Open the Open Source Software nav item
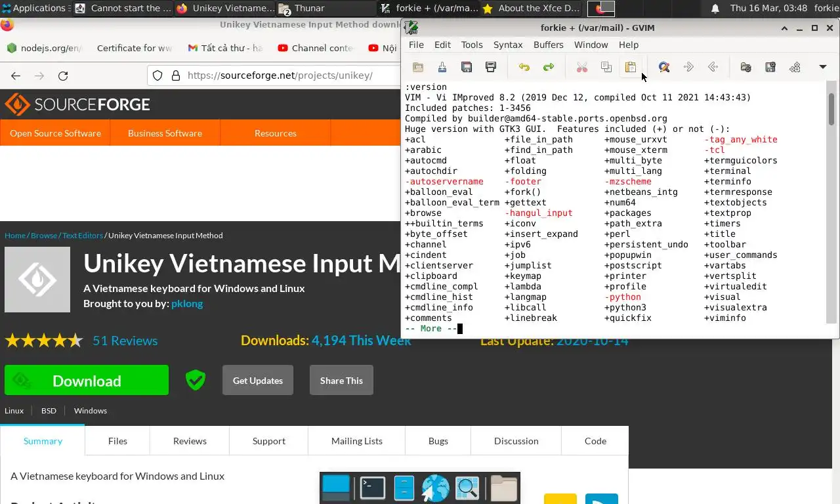The image size is (840, 504). click(x=55, y=133)
